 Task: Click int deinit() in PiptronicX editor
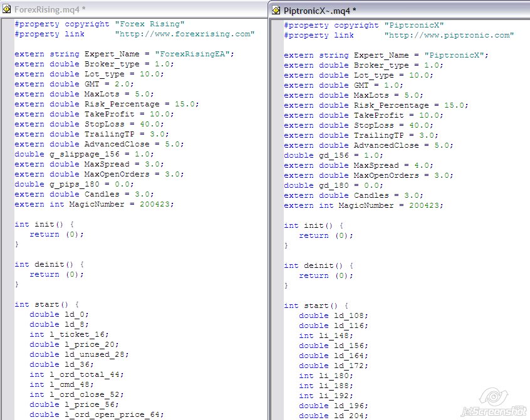point(319,266)
